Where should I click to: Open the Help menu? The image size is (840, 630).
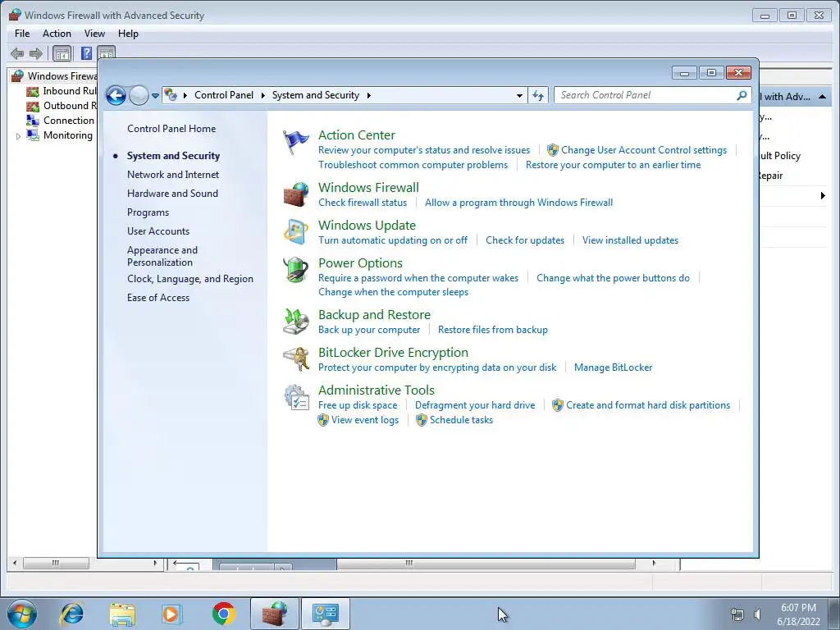128,33
